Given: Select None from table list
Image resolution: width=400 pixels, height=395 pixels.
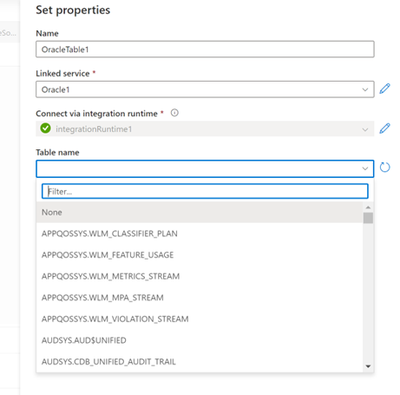Looking at the screenshot, I should click(200, 212).
